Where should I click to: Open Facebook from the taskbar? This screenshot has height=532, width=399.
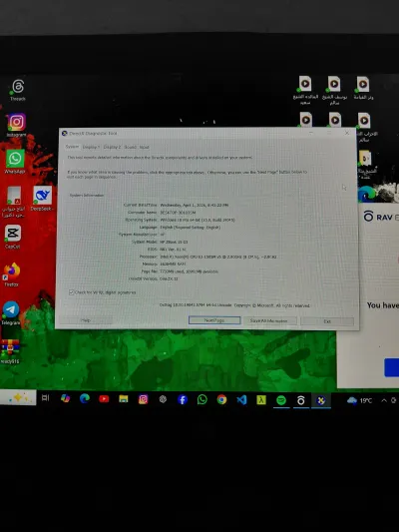pos(183,399)
